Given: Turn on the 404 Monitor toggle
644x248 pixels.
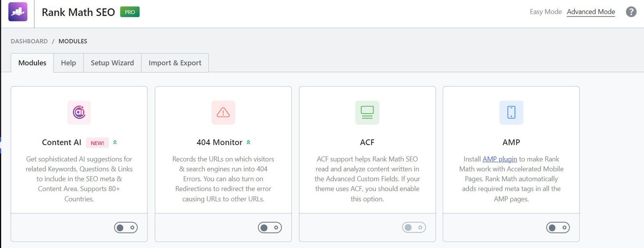Looking at the screenshot, I should coord(270,228).
